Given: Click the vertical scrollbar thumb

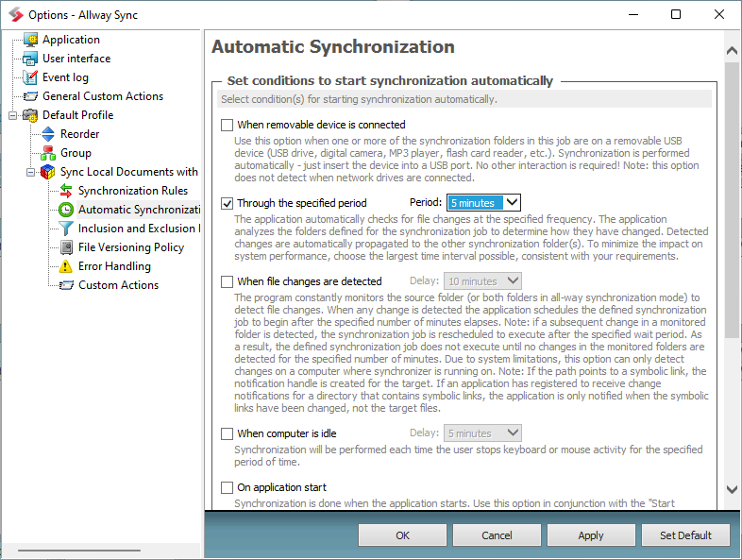Looking at the screenshot, I should tap(732, 199).
